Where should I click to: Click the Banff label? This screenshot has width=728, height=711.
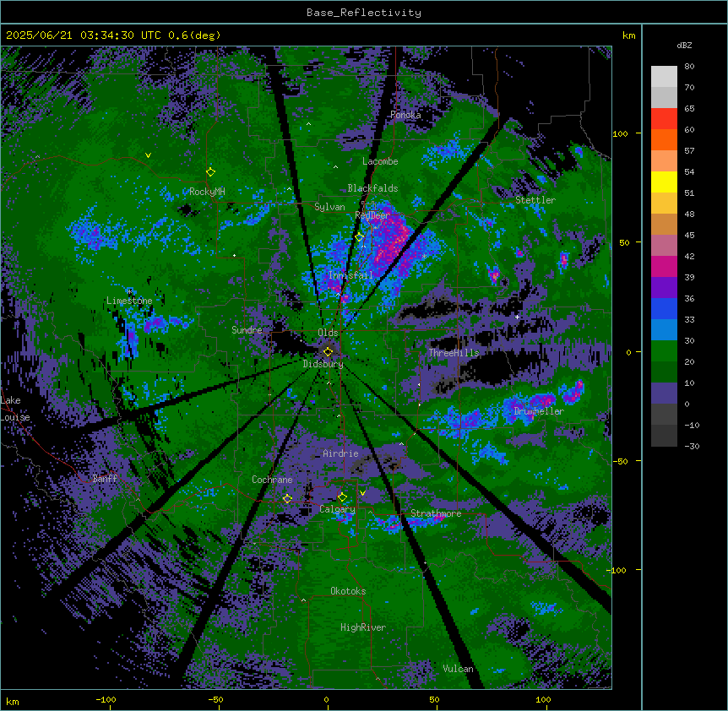click(105, 479)
